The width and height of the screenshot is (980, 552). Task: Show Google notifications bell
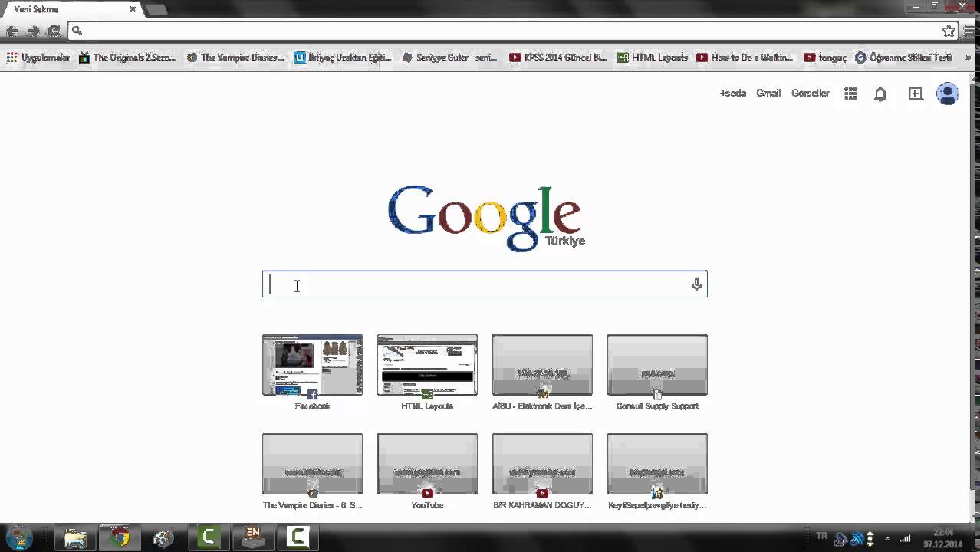(x=880, y=94)
